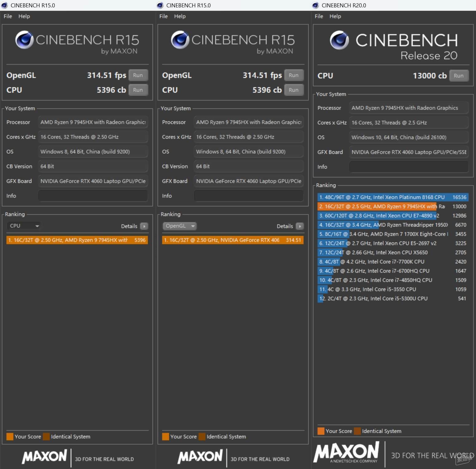The width and height of the screenshot is (476, 469).
Task: Click the 'Windows 10, 64 Bit, China (build 26100)' field
Action: pos(409,137)
